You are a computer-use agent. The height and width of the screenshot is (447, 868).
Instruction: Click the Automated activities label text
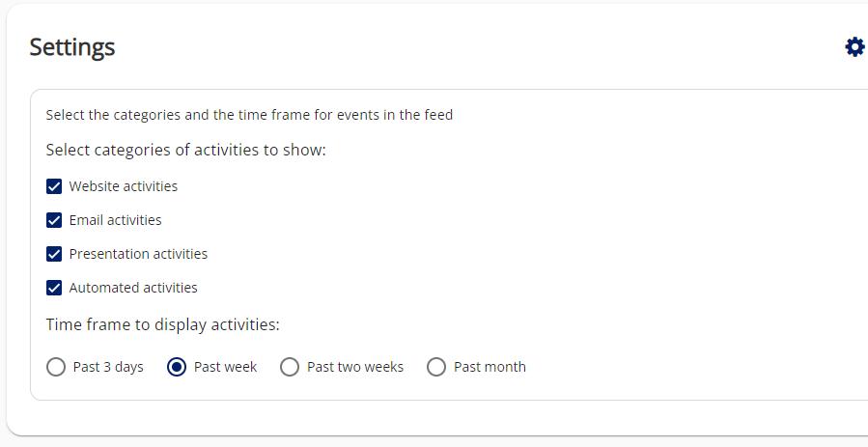(133, 288)
